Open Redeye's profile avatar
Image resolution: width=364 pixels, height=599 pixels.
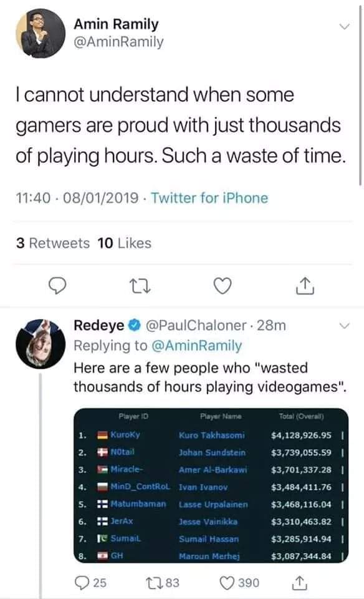tap(41, 344)
